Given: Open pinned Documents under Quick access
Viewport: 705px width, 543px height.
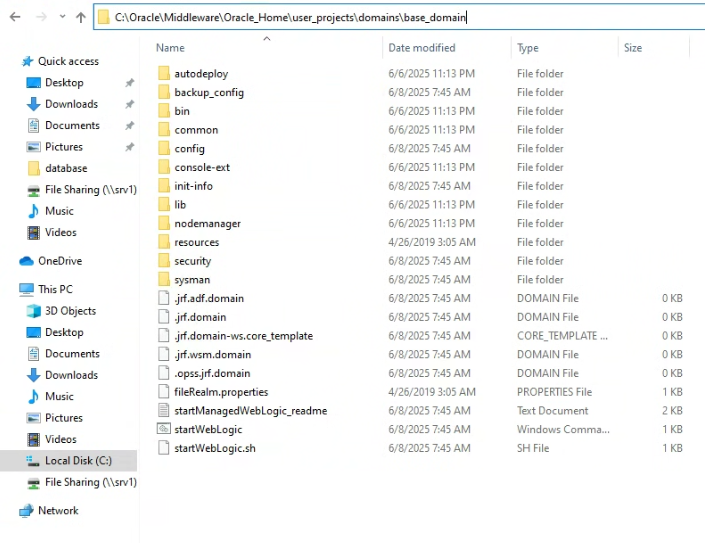Looking at the screenshot, I should [72, 125].
